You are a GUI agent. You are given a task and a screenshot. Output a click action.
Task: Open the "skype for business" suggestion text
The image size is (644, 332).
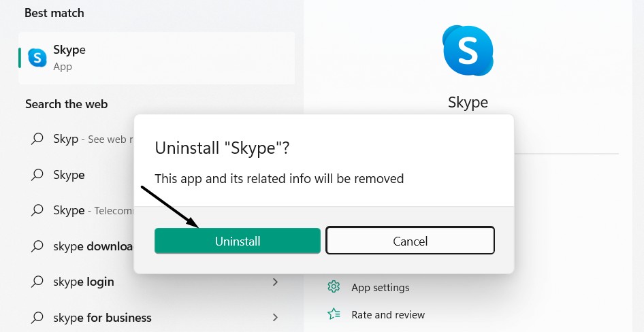pos(102,318)
